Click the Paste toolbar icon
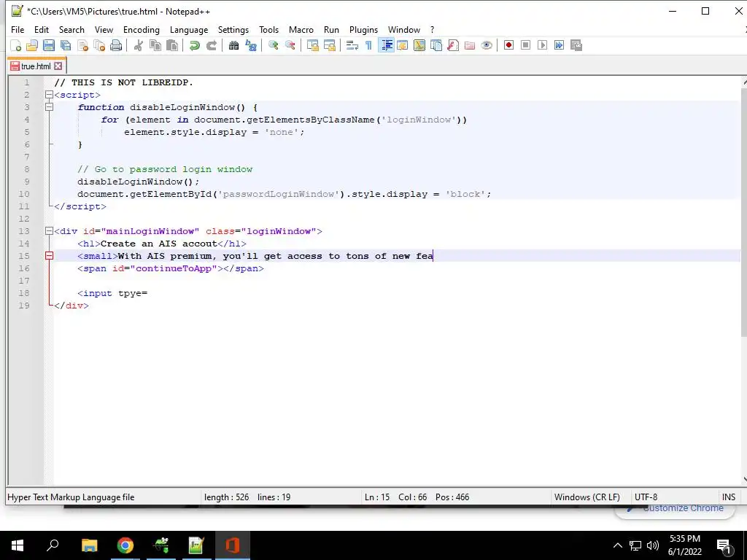Image resolution: width=747 pixels, height=560 pixels. [172, 45]
